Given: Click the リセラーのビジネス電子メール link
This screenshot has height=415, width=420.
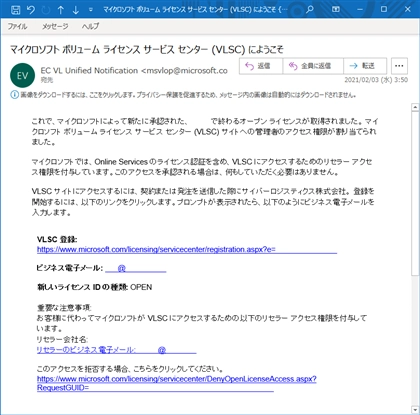Looking at the screenshot, I should click(x=116, y=350).
